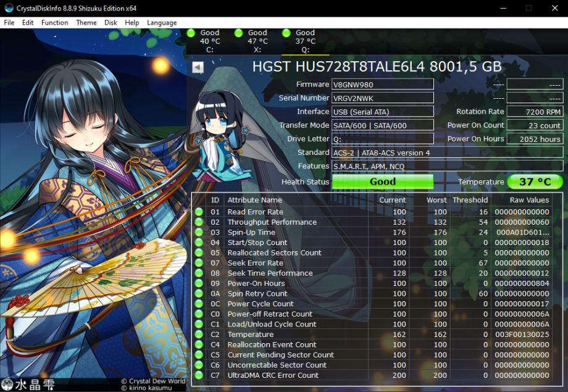Image resolution: width=568 pixels, height=392 pixels.
Task: Click the status dot for Reallocation Event Count
Action: pyautogui.click(x=199, y=344)
